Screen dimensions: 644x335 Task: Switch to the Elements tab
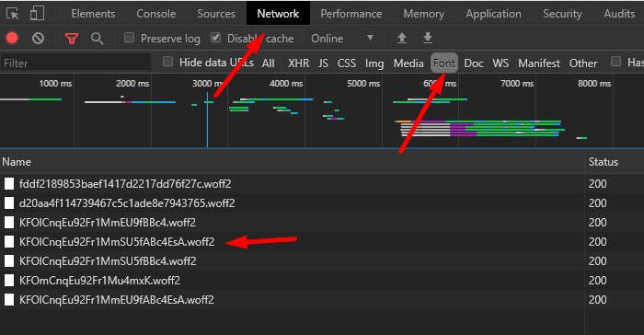click(x=93, y=14)
